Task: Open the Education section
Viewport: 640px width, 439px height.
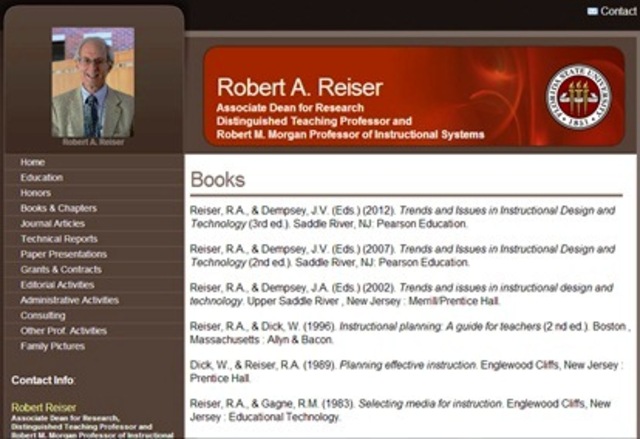Action: 42,177
